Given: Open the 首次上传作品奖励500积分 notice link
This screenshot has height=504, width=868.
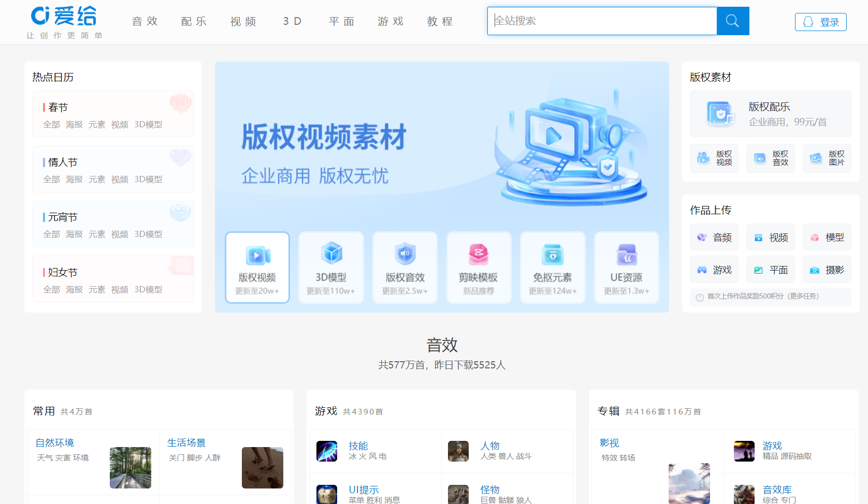Looking at the screenshot, I should 763,296.
